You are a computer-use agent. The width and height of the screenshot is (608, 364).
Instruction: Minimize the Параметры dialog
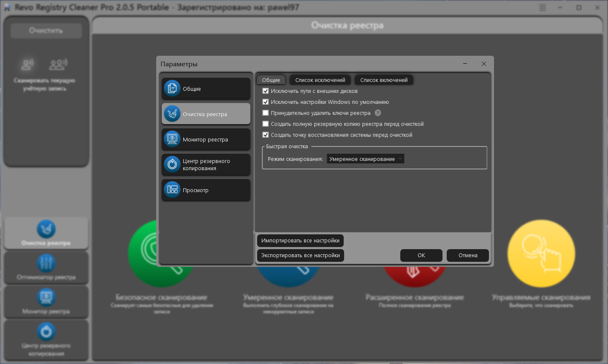pyautogui.click(x=465, y=64)
